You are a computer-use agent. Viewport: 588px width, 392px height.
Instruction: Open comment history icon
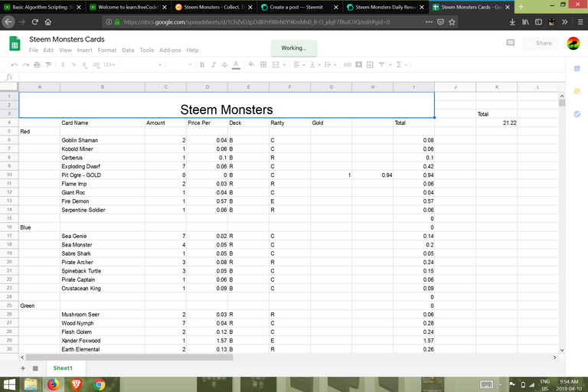click(x=511, y=43)
